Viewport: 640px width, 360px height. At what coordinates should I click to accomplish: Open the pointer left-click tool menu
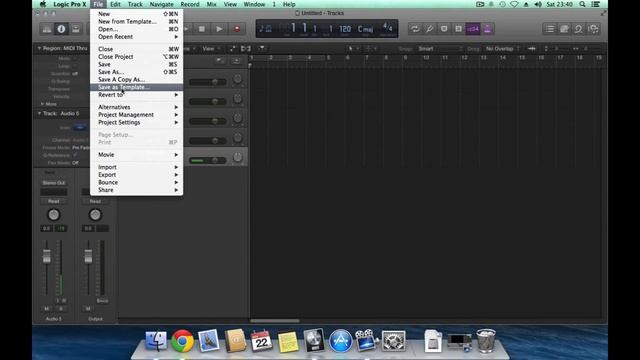tap(353, 49)
